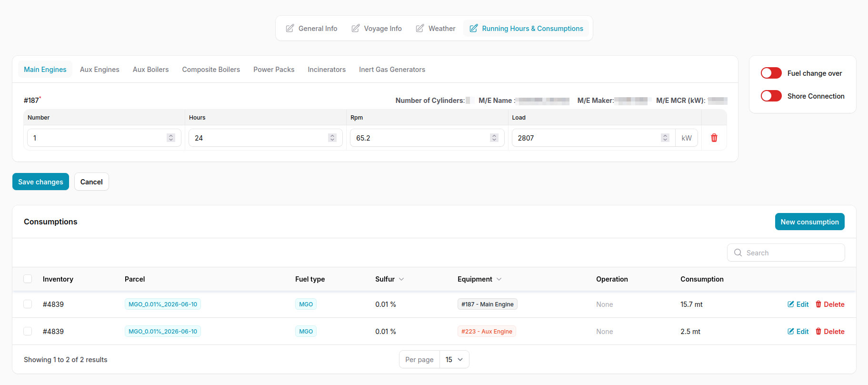
Task: Click Edit icon for #187 Main Engine row
Action: [x=791, y=304]
